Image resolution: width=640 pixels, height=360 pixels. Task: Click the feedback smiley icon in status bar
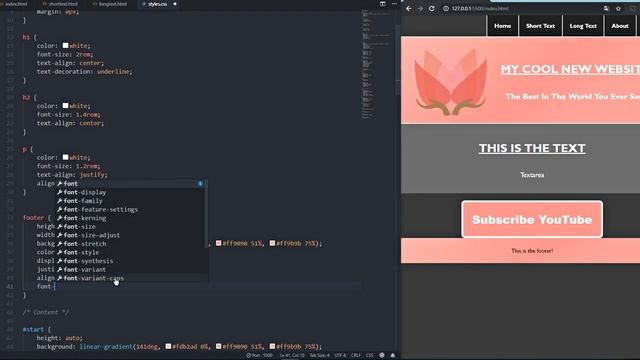[x=382, y=356]
